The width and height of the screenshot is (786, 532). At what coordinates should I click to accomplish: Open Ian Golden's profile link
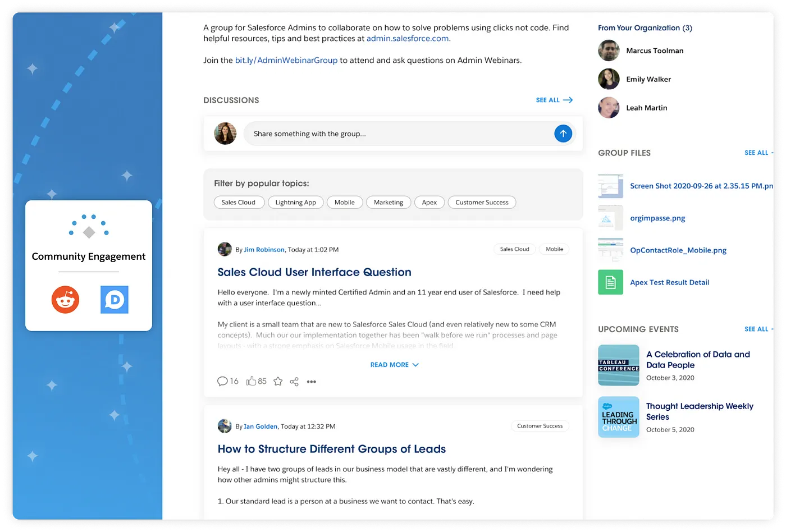click(261, 426)
